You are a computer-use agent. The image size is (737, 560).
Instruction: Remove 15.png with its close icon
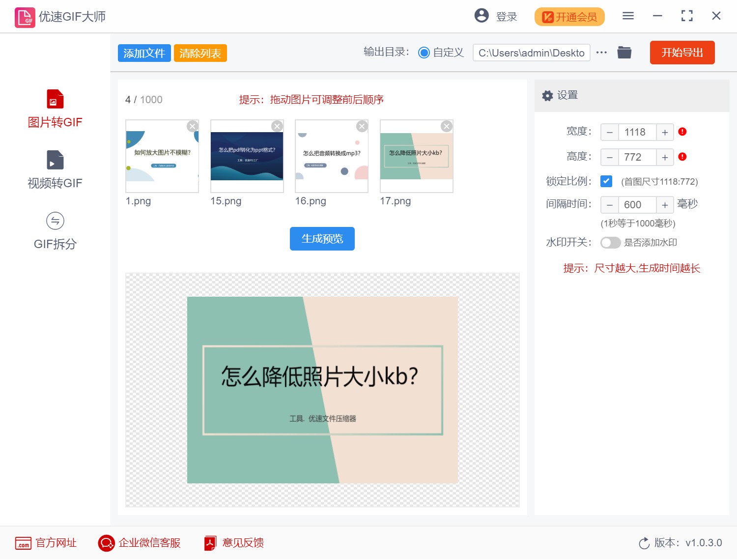[x=277, y=126]
